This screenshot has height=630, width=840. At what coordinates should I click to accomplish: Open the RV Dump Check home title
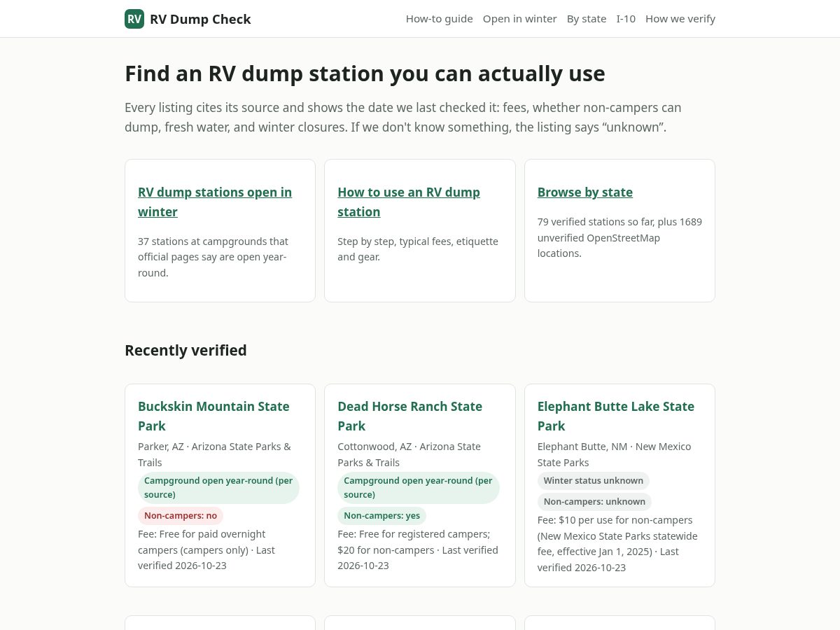(x=200, y=19)
